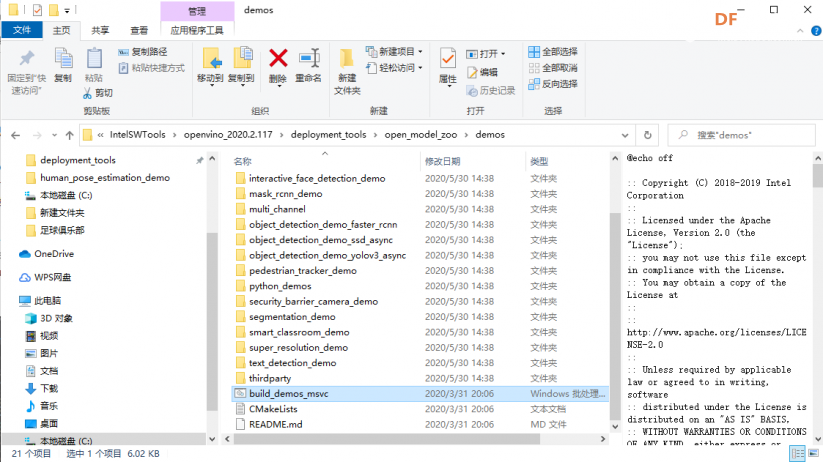Click the Copy icon in ribbon

[64, 59]
